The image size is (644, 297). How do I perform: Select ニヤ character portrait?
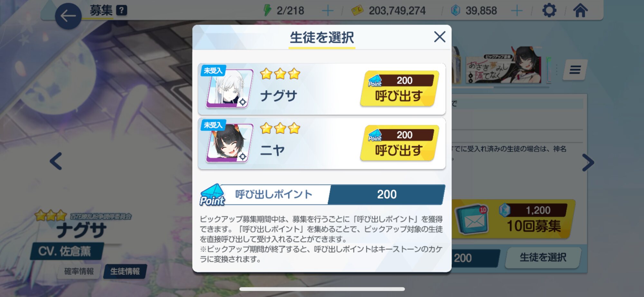[229, 143]
